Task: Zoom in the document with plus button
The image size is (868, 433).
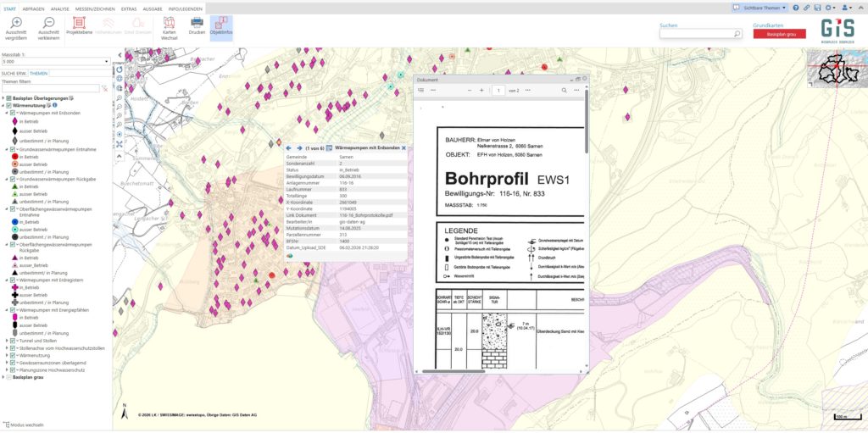Action: click(481, 89)
